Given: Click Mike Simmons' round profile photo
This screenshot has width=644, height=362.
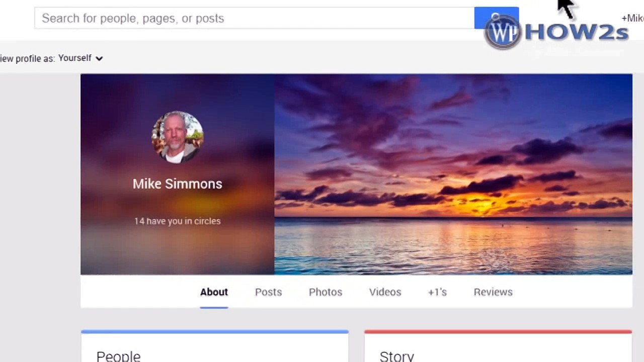Looking at the screenshot, I should pyautogui.click(x=178, y=137).
